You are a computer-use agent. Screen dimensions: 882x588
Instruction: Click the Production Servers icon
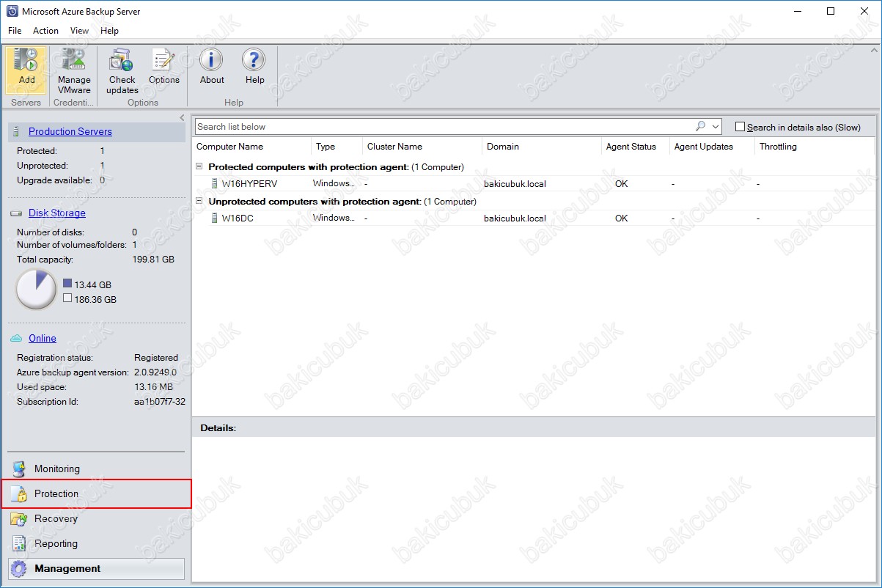point(16,132)
